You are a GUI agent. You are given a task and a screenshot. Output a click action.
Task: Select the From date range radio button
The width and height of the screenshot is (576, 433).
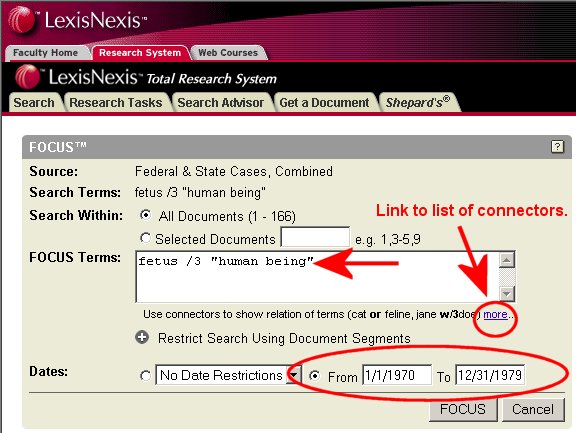tap(314, 375)
